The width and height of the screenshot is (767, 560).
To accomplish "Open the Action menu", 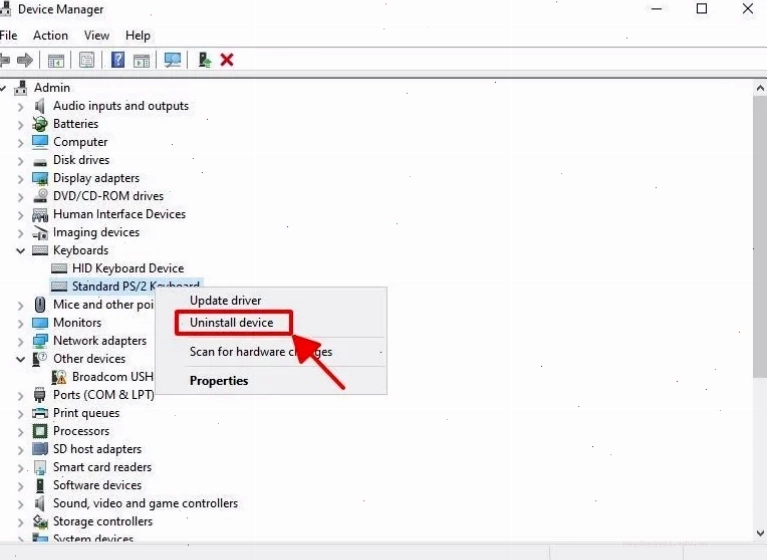I will point(50,35).
